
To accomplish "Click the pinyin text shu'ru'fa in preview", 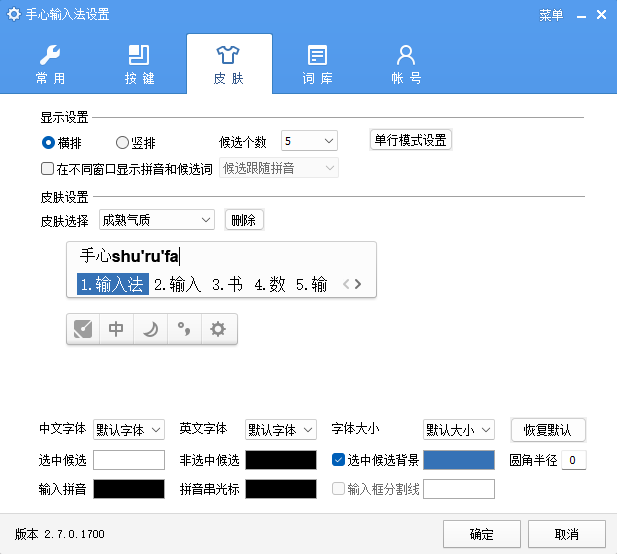I will (145, 256).
